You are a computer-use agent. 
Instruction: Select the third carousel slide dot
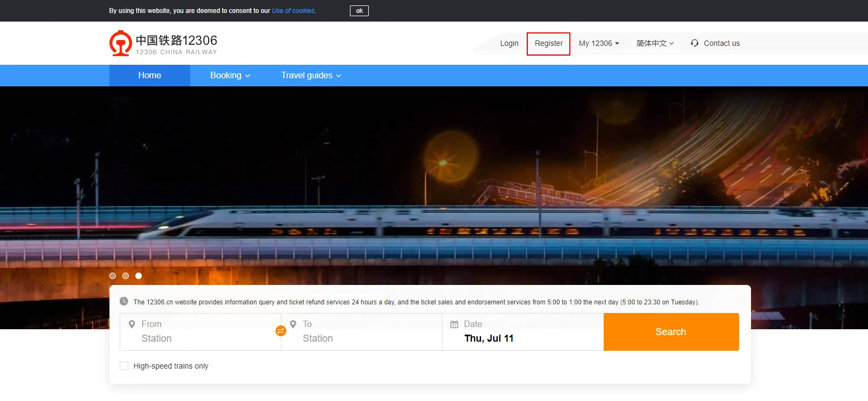[x=139, y=276]
